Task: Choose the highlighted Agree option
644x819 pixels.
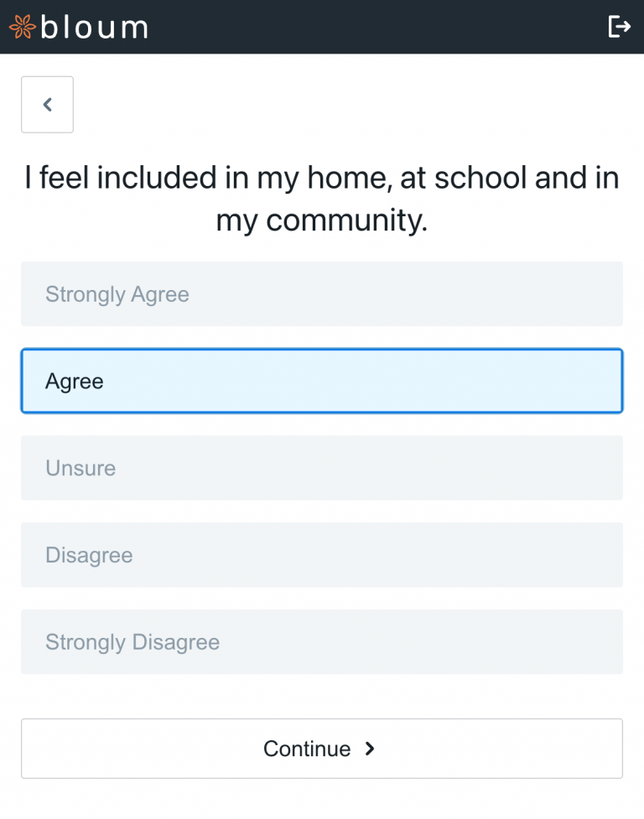Action: click(x=322, y=381)
